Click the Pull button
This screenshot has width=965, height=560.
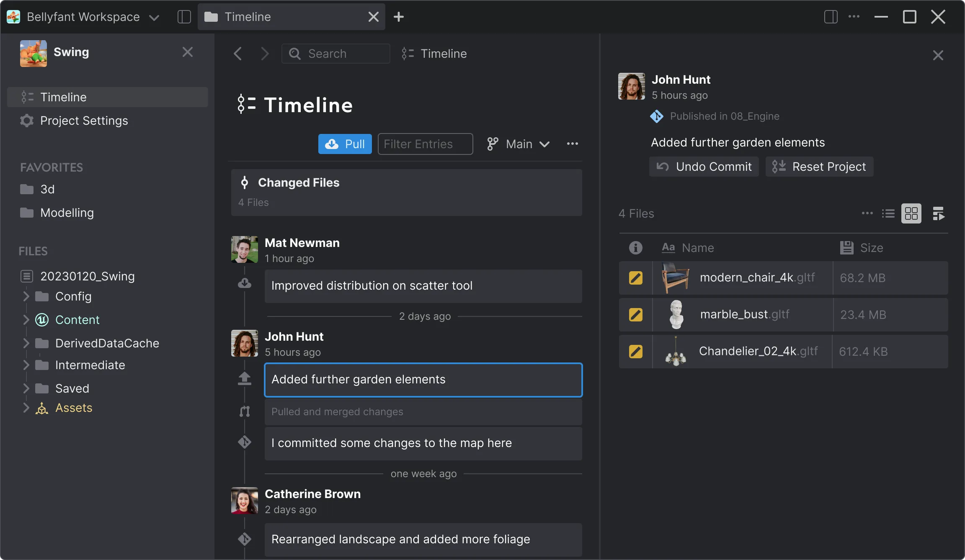[x=344, y=144]
